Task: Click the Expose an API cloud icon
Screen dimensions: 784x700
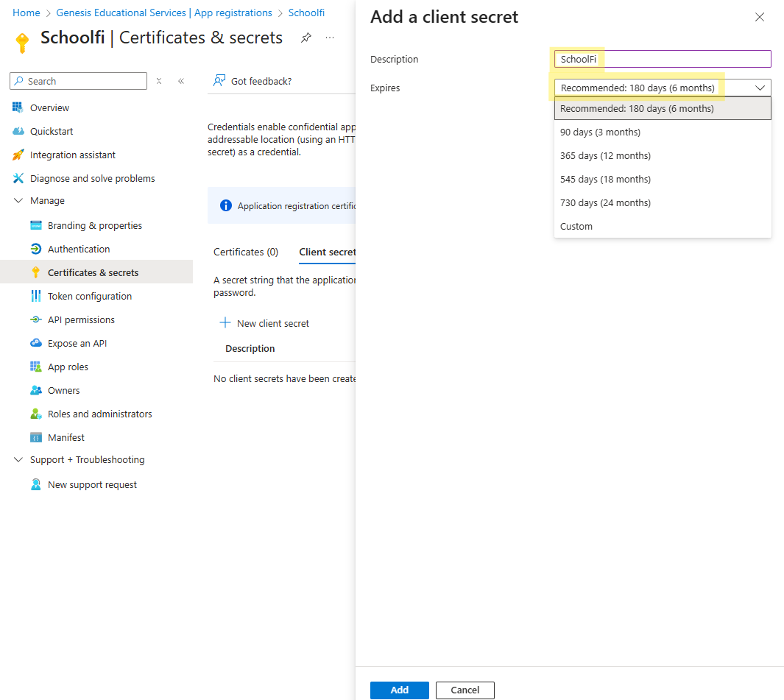Action: click(36, 342)
